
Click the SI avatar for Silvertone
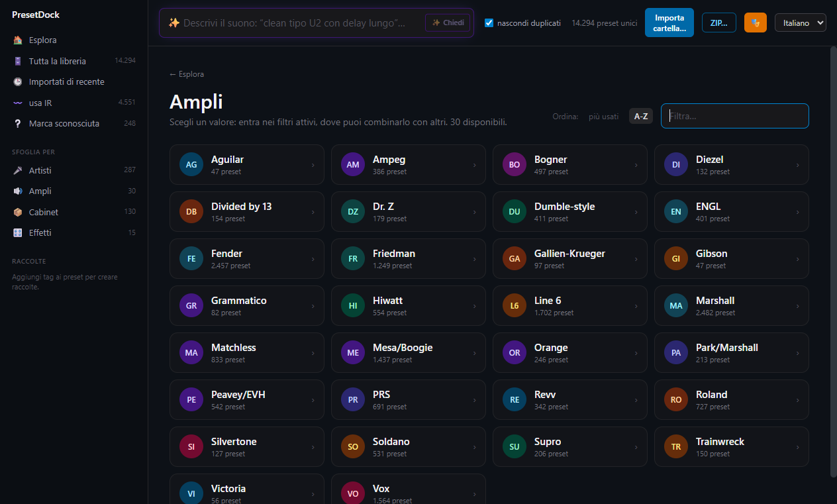(191, 447)
